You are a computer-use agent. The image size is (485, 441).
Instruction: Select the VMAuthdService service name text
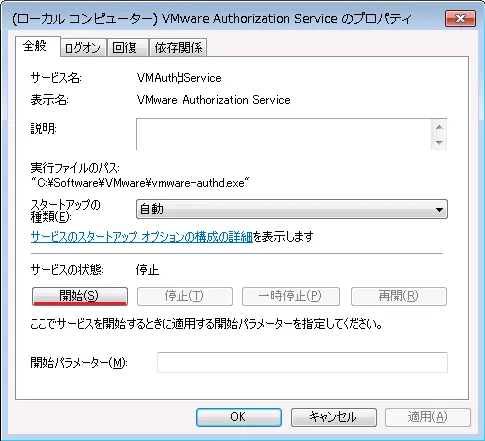(x=179, y=78)
